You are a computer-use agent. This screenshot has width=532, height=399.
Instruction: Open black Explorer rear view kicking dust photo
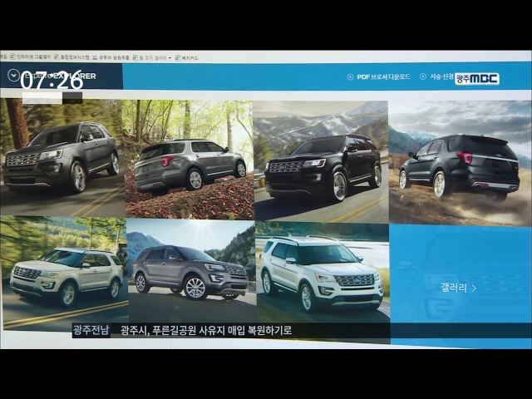tap(460, 163)
